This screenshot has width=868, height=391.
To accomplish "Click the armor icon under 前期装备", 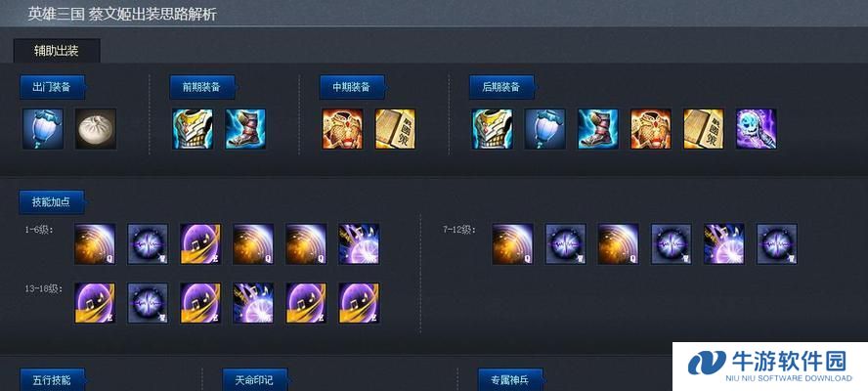I will 193,129.
